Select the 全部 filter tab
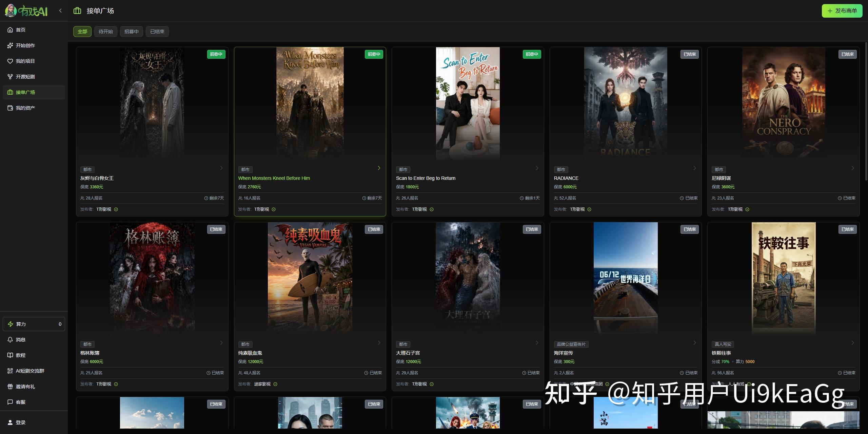Image resolution: width=868 pixels, height=434 pixels. pyautogui.click(x=82, y=32)
